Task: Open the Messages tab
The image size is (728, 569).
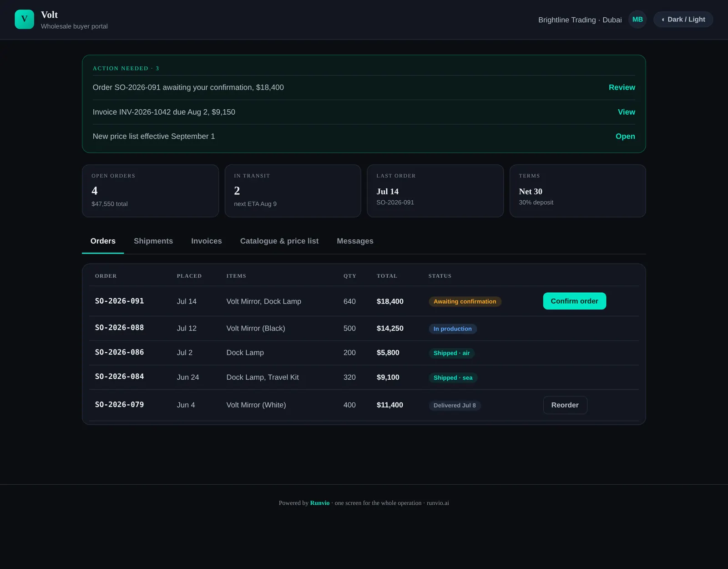Action: point(355,241)
